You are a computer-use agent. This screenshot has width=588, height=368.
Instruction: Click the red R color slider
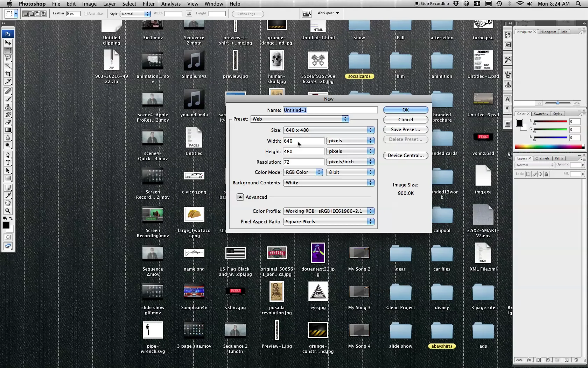point(550,122)
